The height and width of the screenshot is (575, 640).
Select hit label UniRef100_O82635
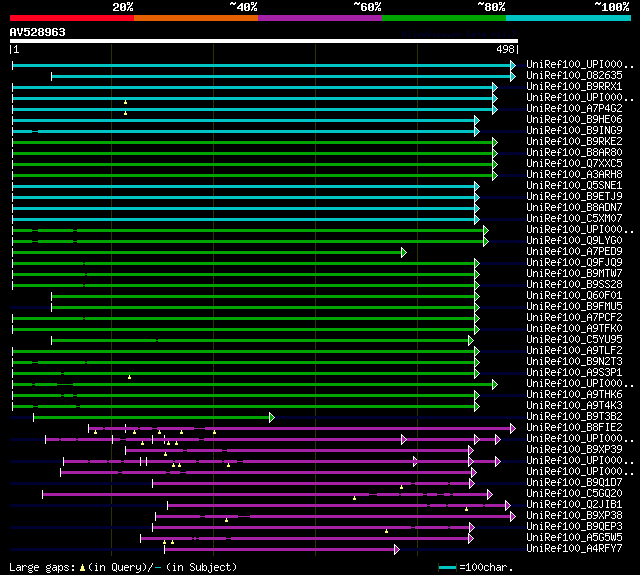coord(574,75)
